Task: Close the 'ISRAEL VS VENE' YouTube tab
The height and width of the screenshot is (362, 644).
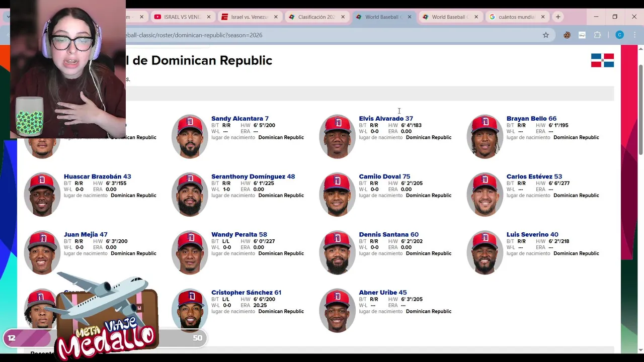Action: tap(208, 17)
